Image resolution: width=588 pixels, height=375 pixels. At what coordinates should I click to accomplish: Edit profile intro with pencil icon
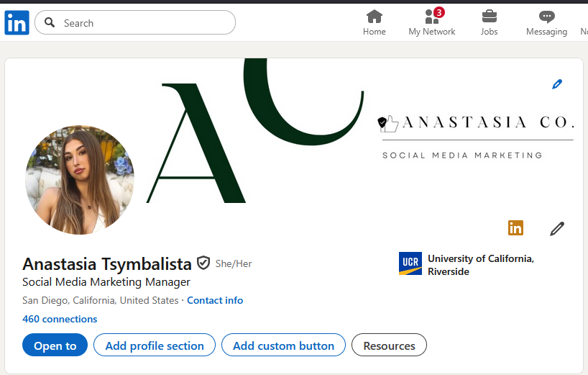coord(557,228)
